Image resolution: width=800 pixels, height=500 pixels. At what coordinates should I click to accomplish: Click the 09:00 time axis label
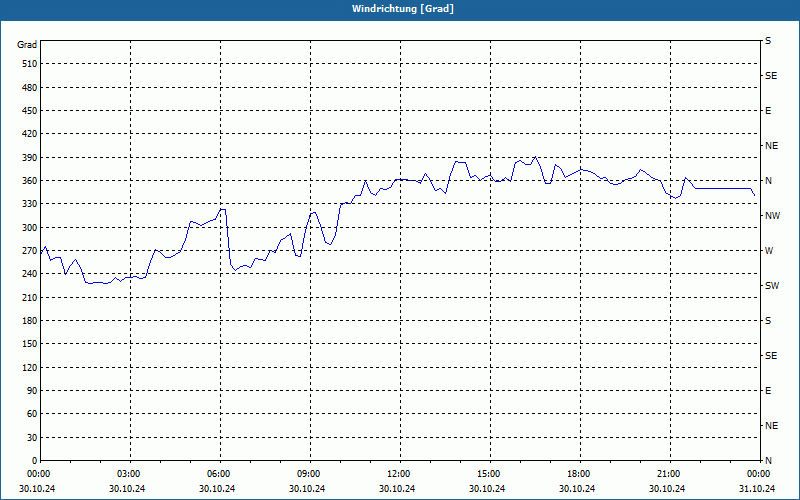tap(309, 474)
